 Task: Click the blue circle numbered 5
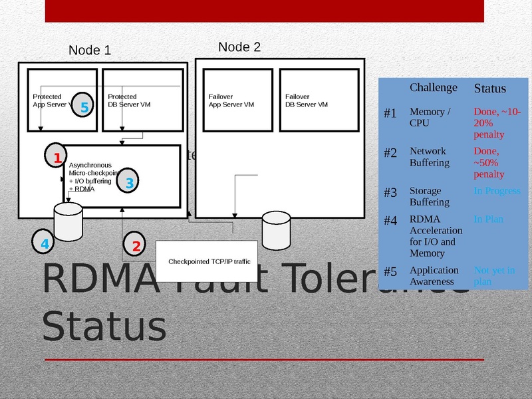tap(84, 106)
